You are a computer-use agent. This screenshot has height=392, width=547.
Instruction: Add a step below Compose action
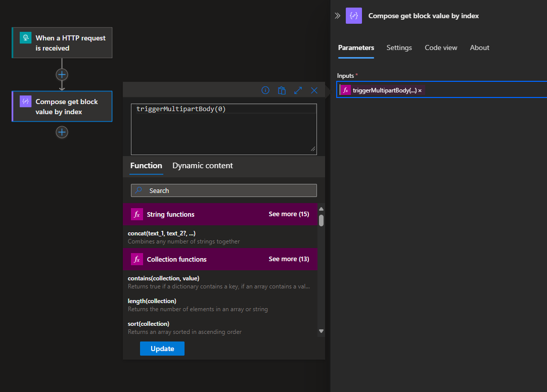pos(62,132)
